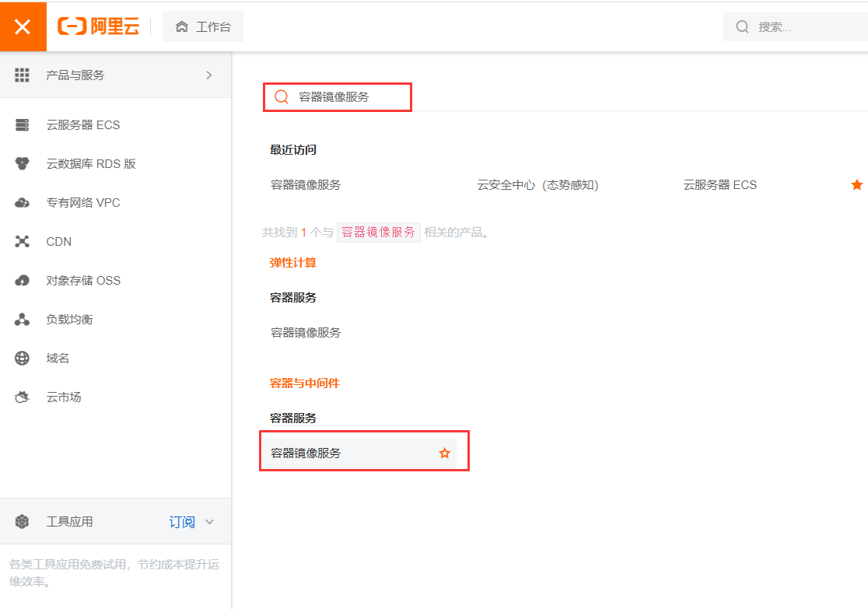Viewport: 868px width, 609px height.
Task: Click the top search field 搜索...
Action: tap(797, 26)
